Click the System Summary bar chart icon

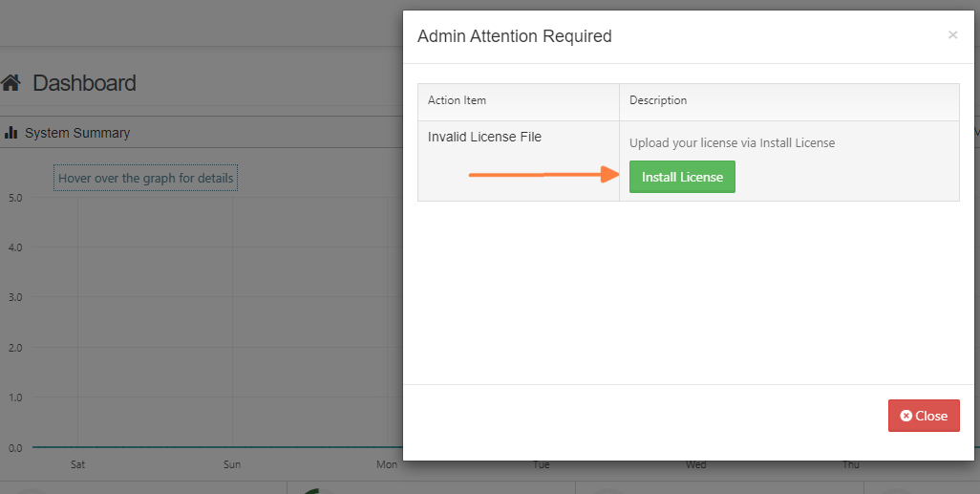pyautogui.click(x=11, y=133)
